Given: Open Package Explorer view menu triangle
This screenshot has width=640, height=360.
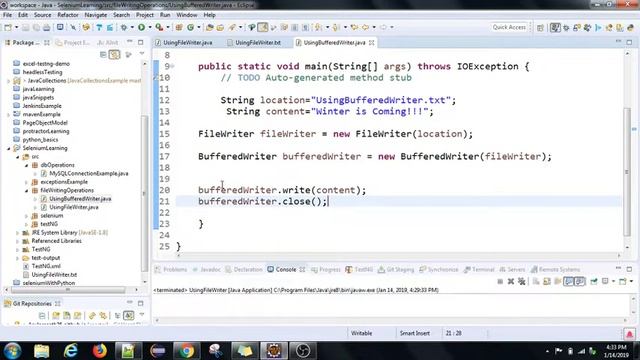Looking at the screenshot, I should pyautogui.click(x=142, y=54).
